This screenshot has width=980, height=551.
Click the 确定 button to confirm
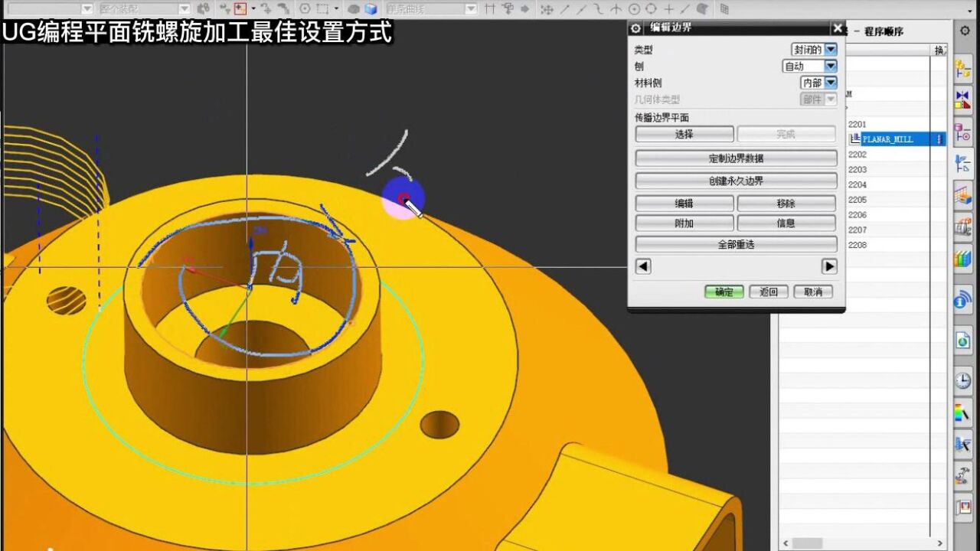pos(724,292)
